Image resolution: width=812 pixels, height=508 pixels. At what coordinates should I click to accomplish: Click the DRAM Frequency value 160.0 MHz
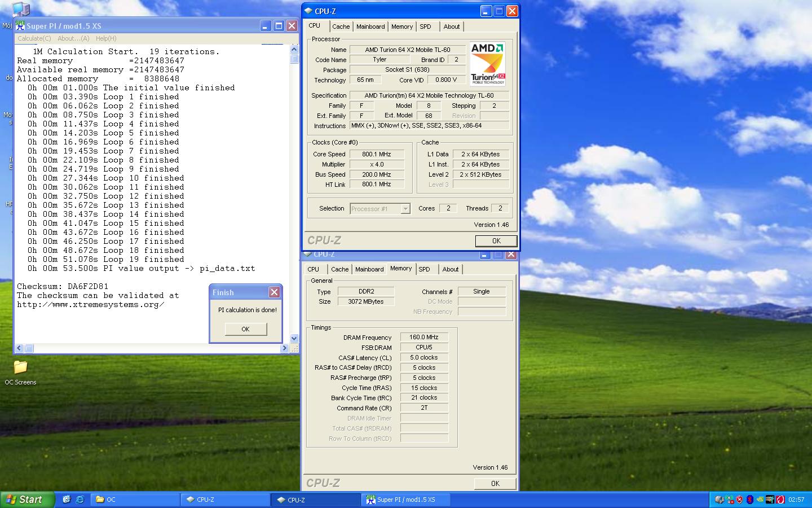coord(424,337)
